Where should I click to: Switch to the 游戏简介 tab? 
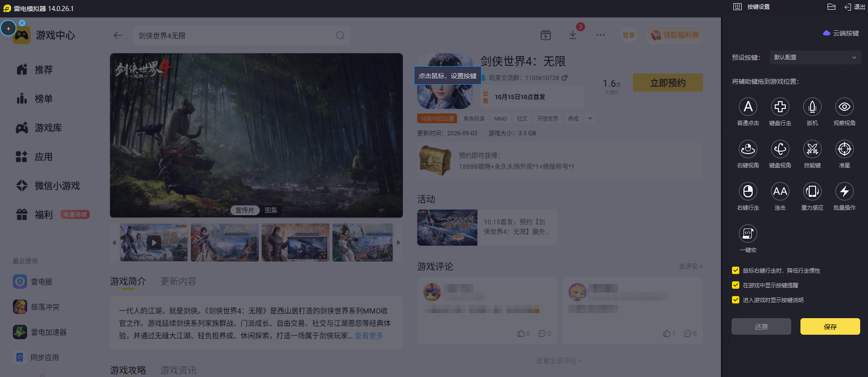[x=128, y=281]
